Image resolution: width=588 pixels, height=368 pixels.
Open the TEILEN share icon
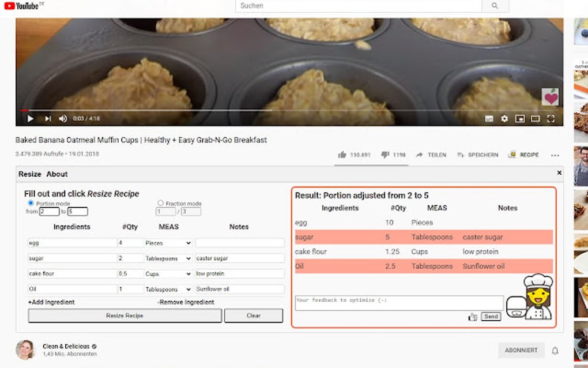428,155
